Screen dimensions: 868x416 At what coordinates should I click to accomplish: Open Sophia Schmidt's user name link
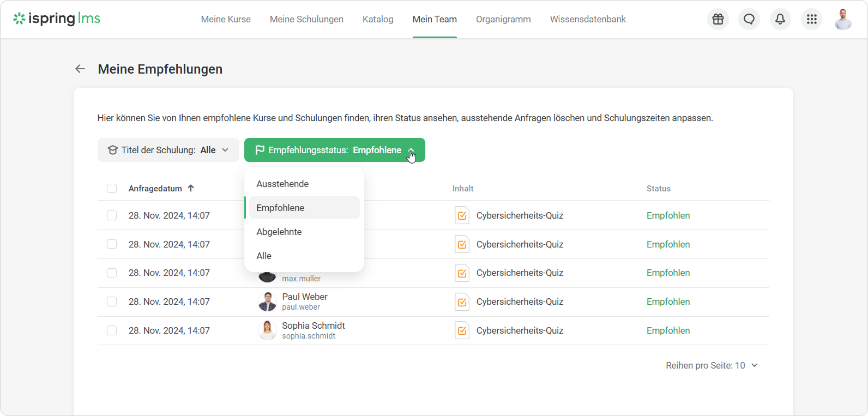(x=313, y=325)
